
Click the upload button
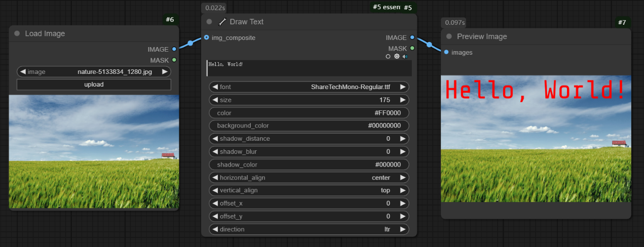pos(94,85)
